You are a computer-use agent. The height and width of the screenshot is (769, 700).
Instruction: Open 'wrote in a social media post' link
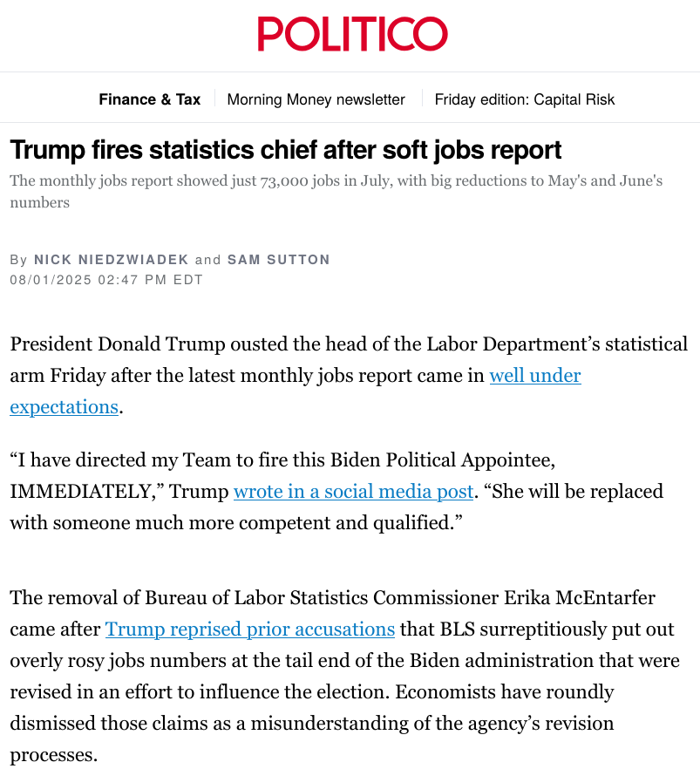353,491
